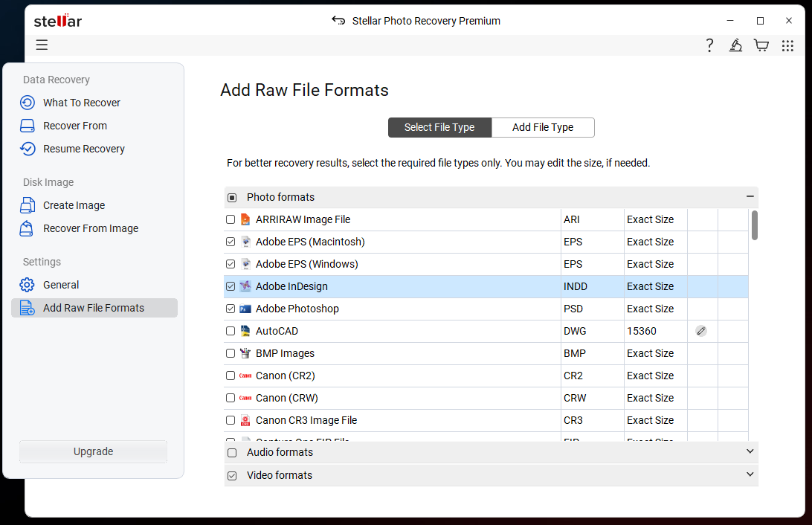The width and height of the screenshot is (812, 525).
Task: Click the General settings gear icon
Action: tap(27, 285)
